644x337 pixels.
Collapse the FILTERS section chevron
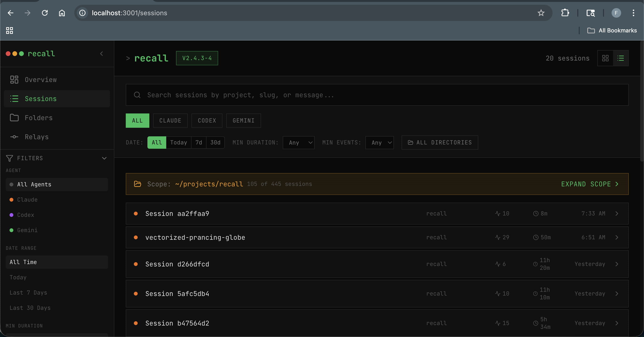(105, 158)
